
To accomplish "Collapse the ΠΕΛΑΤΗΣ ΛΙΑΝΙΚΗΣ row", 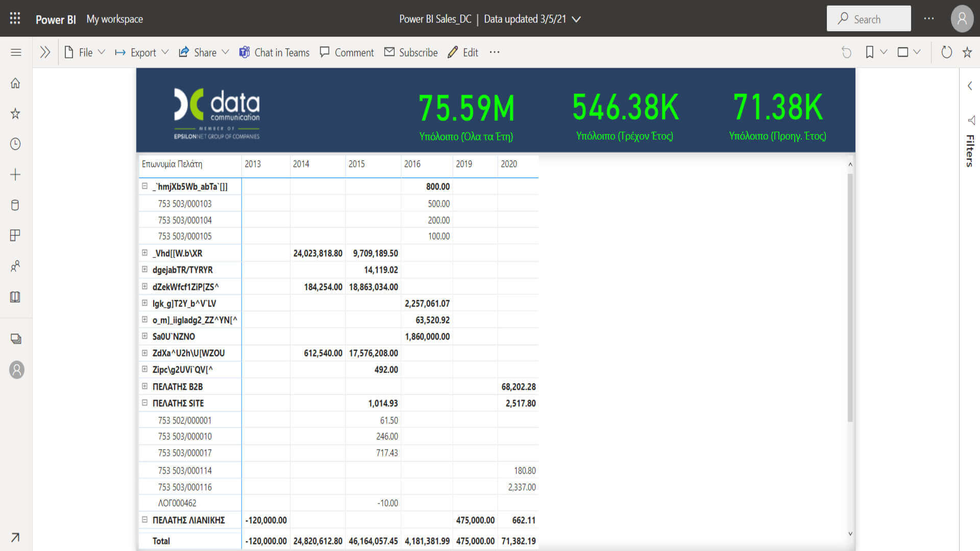I will click(x=144, y=519).
